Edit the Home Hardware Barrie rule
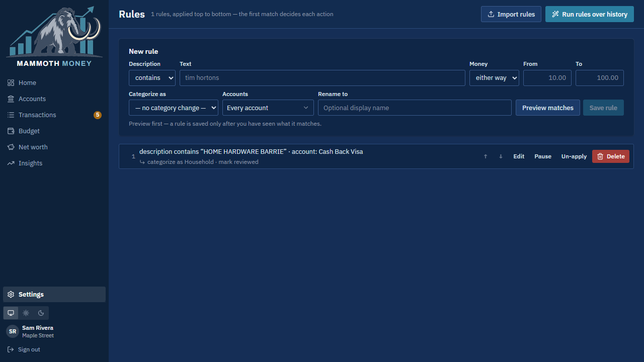 tap(519, 156)
